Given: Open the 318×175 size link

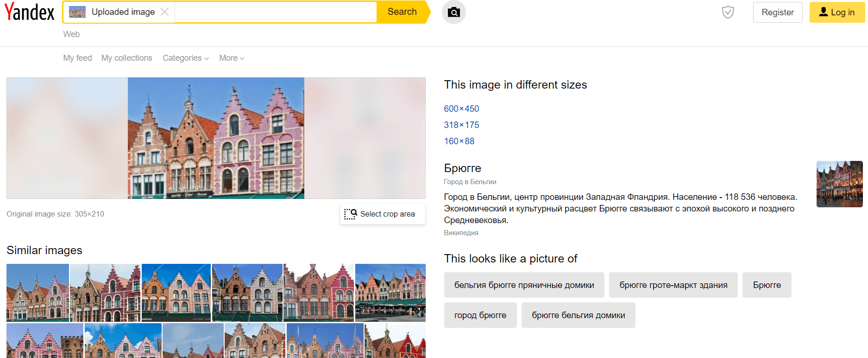Looking at the screenshot, I should pyautogui.click(x=461, y=125).
